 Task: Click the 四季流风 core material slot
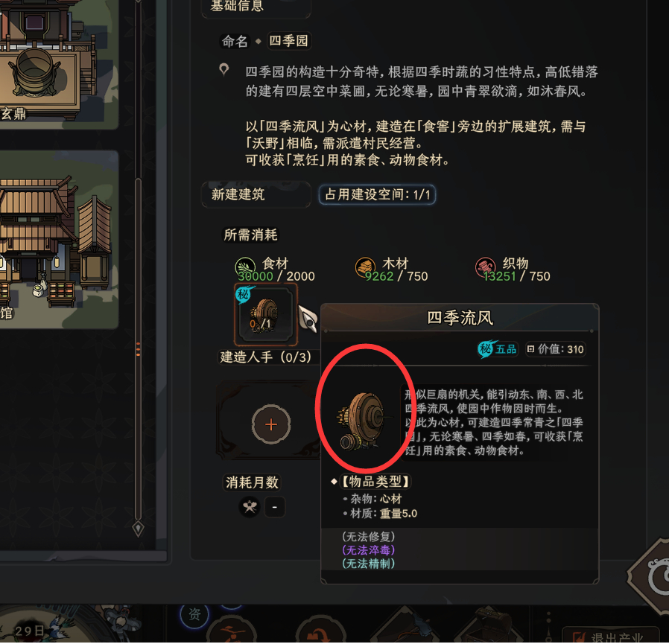(265, 315)
